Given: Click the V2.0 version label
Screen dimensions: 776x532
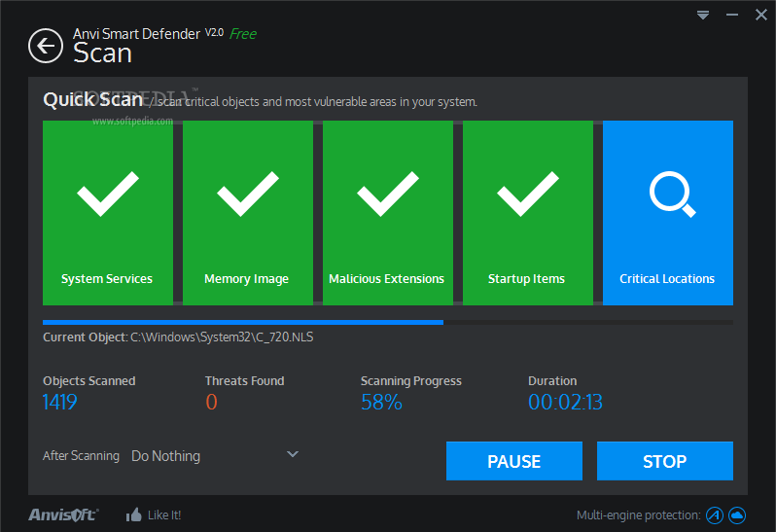Looking at the screenshot, I should 214,33.
